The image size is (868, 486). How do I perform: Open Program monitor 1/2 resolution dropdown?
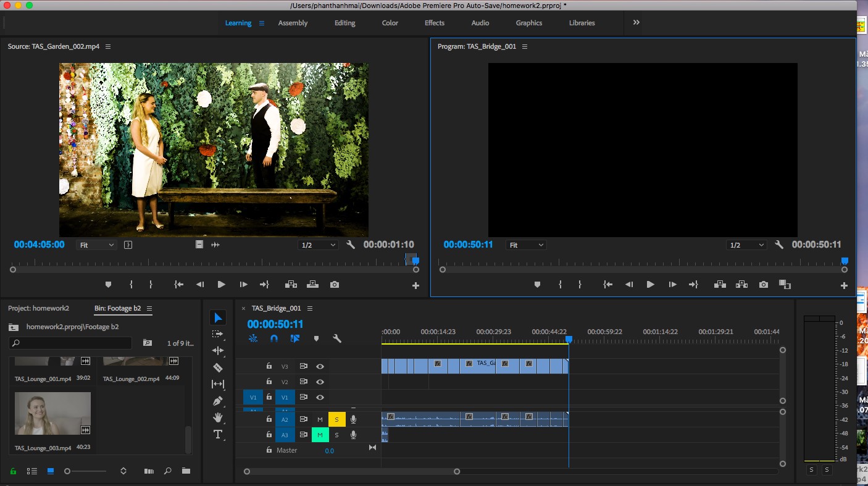coord(746,245)
